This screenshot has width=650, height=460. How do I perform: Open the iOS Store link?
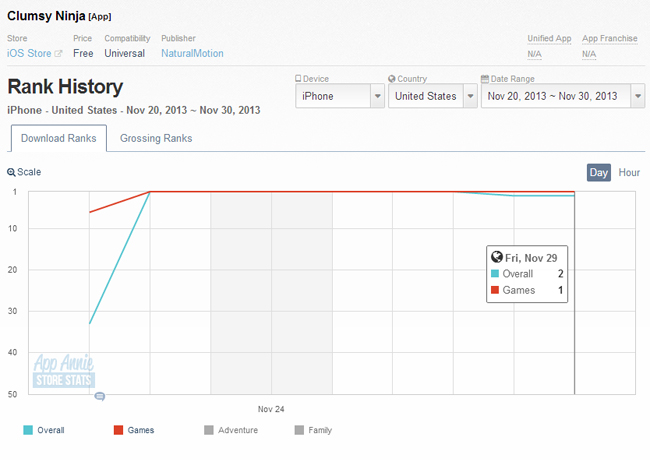tap(29, 53)
